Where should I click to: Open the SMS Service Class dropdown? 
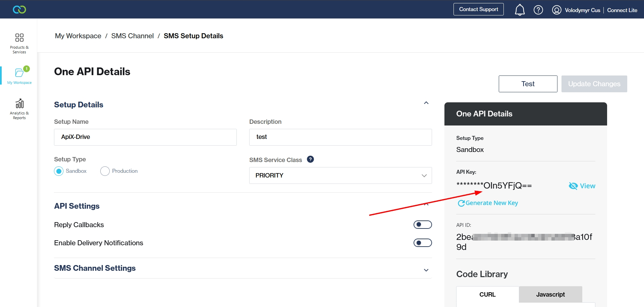tap(340, 175)
